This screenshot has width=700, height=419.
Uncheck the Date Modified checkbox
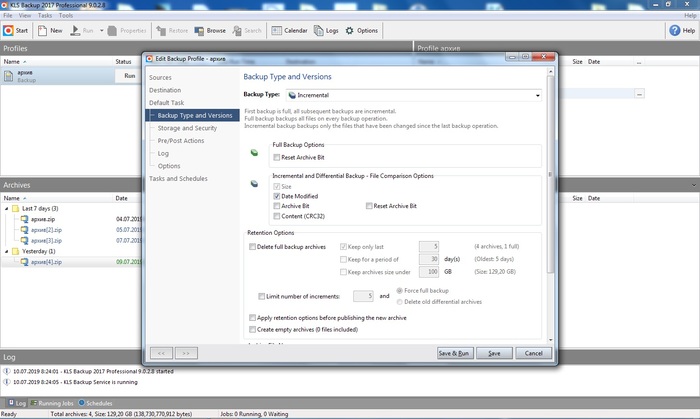coord(277,196)
